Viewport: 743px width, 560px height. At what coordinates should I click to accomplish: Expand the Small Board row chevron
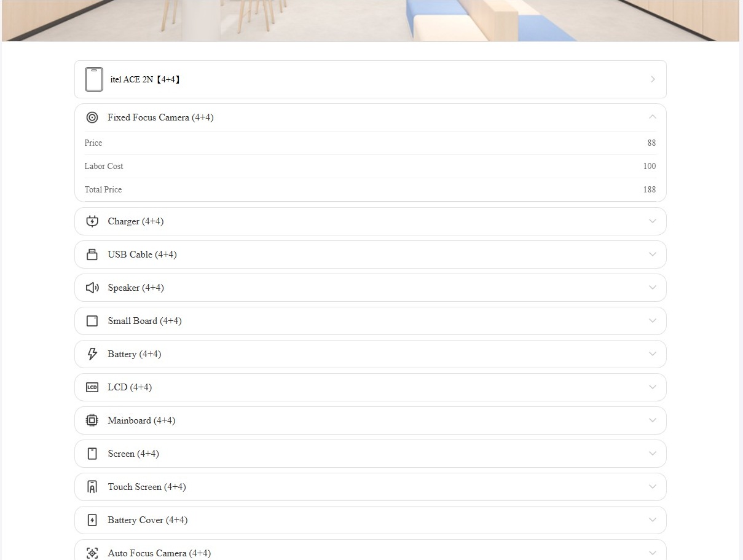(x=653, y=321)
